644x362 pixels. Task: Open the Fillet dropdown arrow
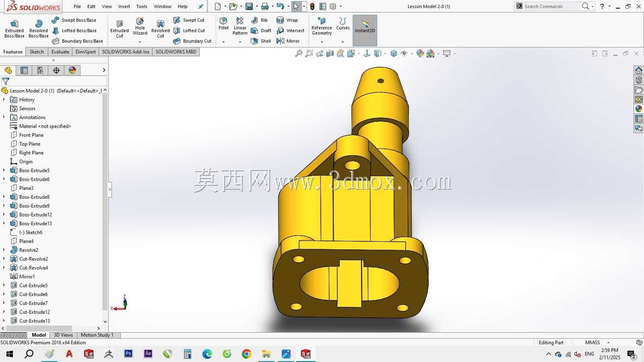[x=223, y=42]
